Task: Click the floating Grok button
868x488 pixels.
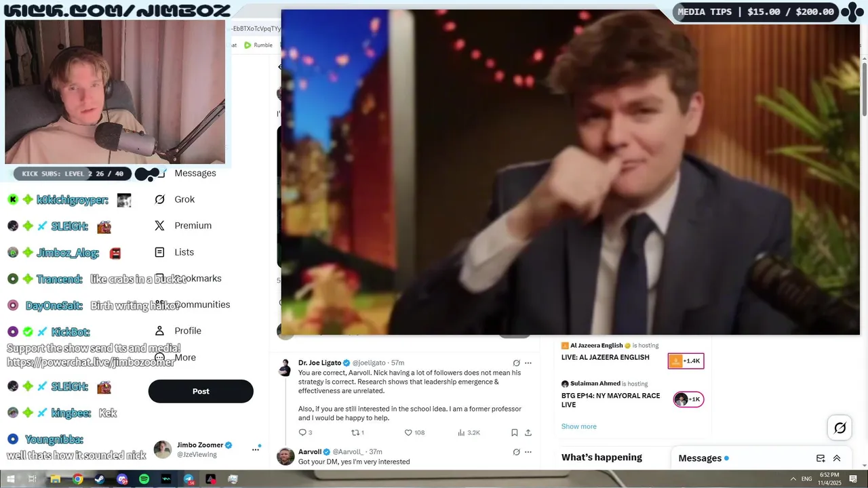Action: [840, 428]
